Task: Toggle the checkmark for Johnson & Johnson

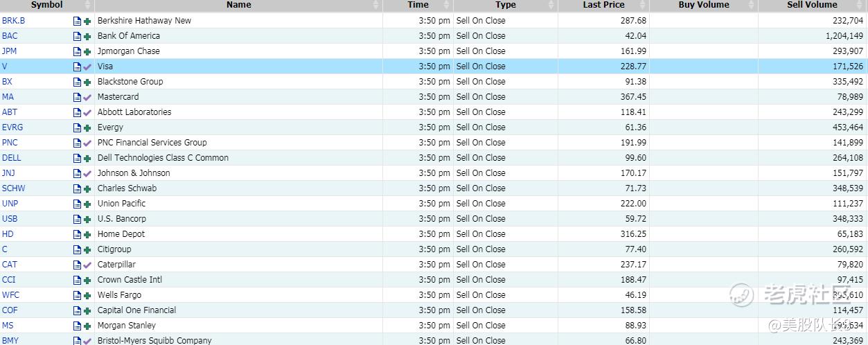Action: [87, 173]
